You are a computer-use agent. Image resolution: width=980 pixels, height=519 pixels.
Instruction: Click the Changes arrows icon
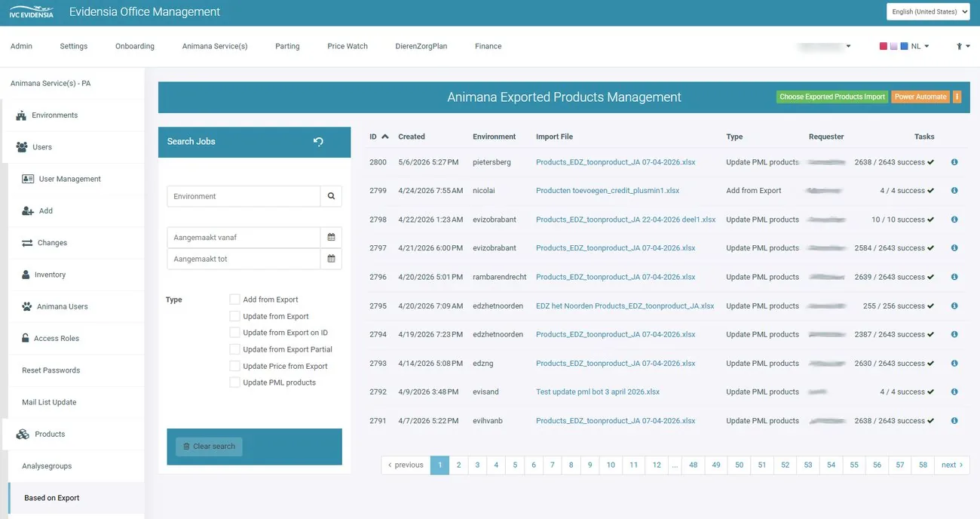(27, 243)
